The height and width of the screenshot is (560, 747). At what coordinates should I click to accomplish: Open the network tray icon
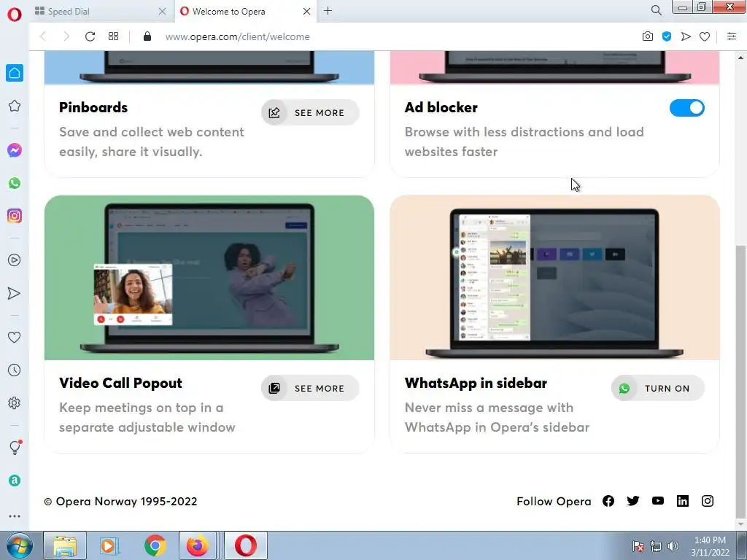pos(656,546)
